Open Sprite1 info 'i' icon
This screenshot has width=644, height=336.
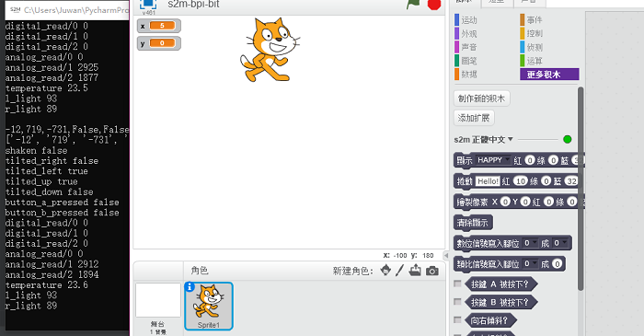point(190,286)
